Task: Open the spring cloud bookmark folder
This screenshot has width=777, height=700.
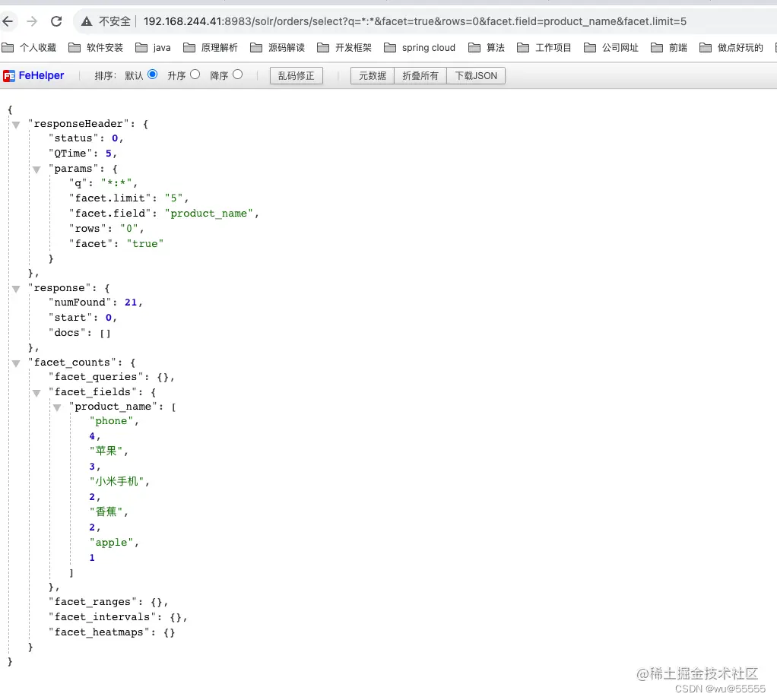Action: point(420,48)
